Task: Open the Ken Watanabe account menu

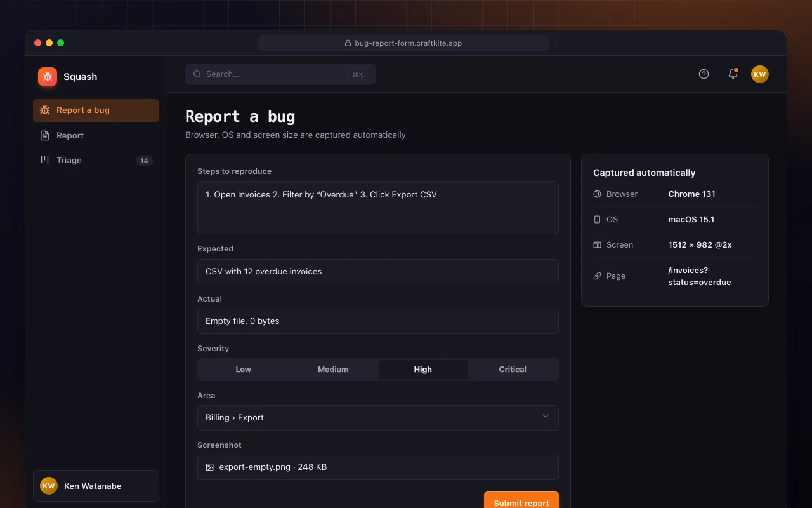Action: [96, 486]
